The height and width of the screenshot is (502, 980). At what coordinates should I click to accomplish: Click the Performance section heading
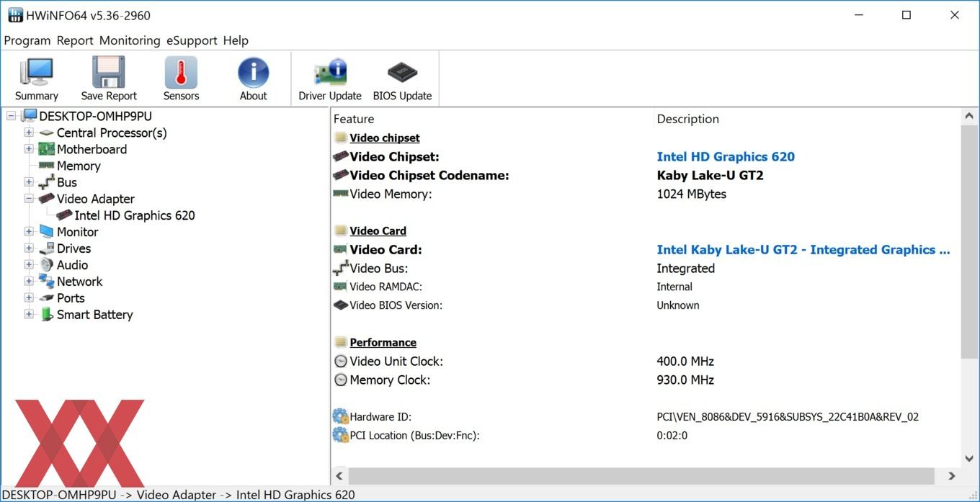click(x=383, y=343)
